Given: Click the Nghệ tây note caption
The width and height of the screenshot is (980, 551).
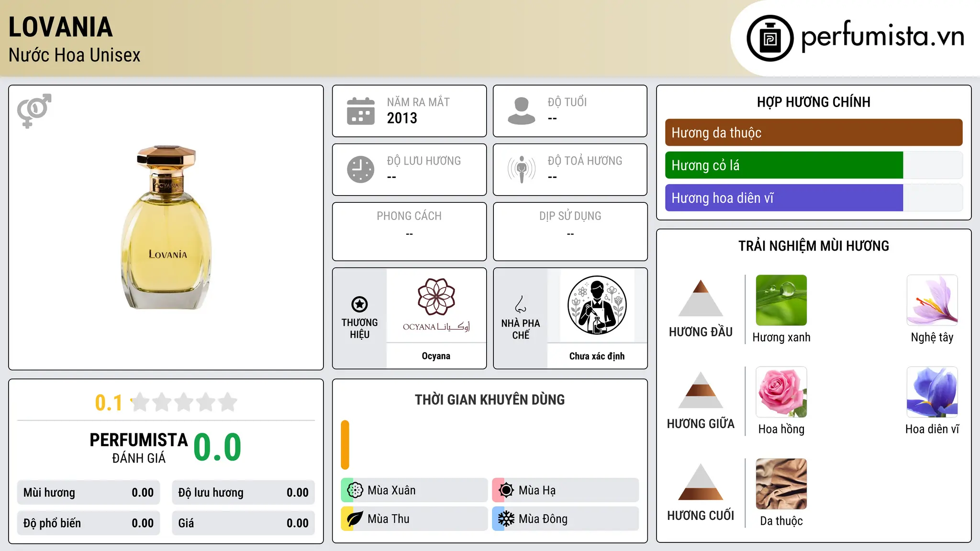Looking at the screenshot, I should pos(932,337).
